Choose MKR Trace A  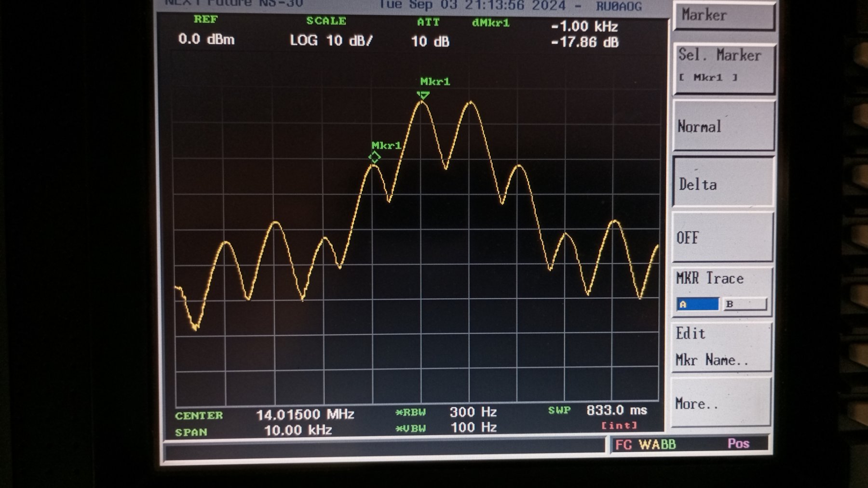pyautogui.click(x=697, y=304)
